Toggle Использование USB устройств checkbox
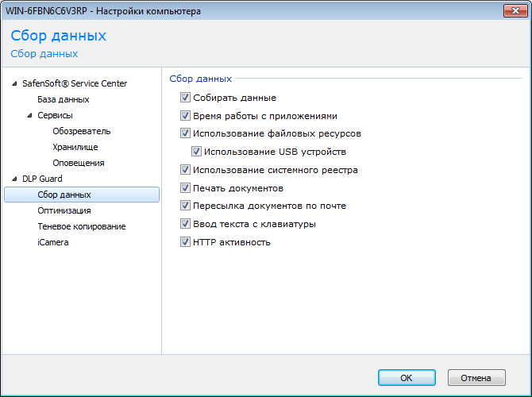Viewport: 532px width, 397px height. pos(196,151)
